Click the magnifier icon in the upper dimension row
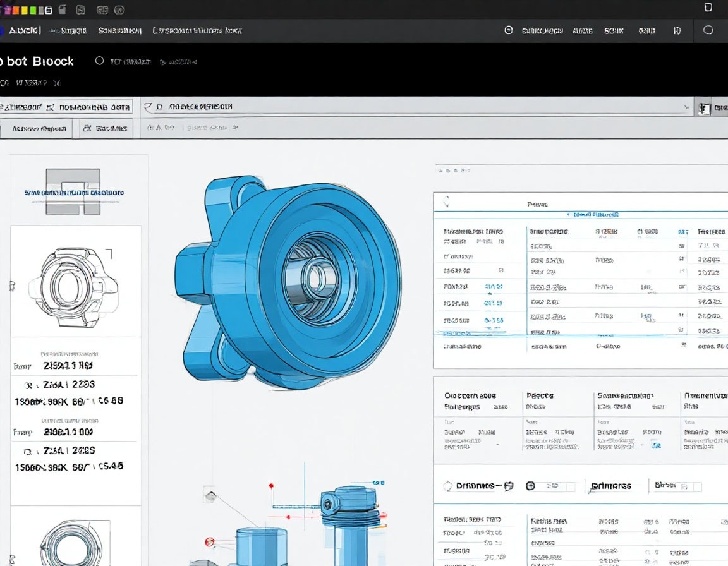Viewport: 728px width, 566px height. tap(29, 385)
